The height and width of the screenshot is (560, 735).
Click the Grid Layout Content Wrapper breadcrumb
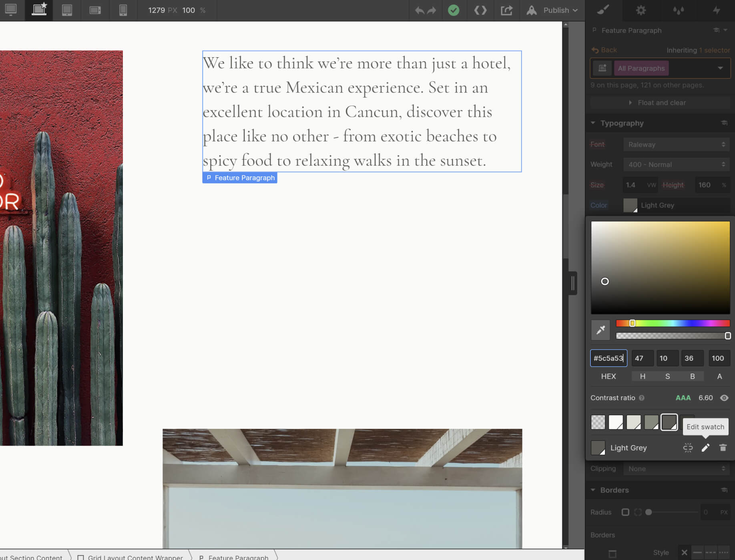point(131,557)
